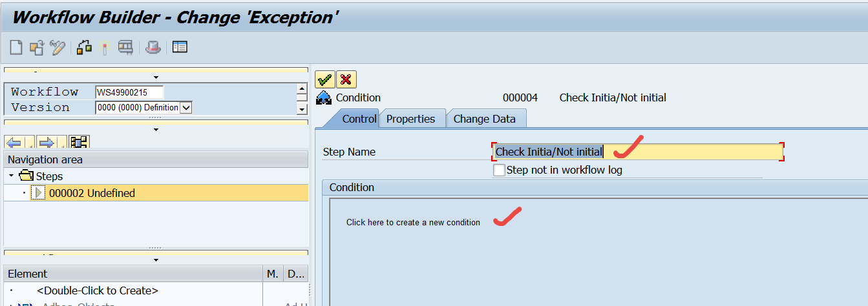The image size is (868, 306).
Task: Click the hat icon in the toolbar
Action: click(x=153, y=47)
